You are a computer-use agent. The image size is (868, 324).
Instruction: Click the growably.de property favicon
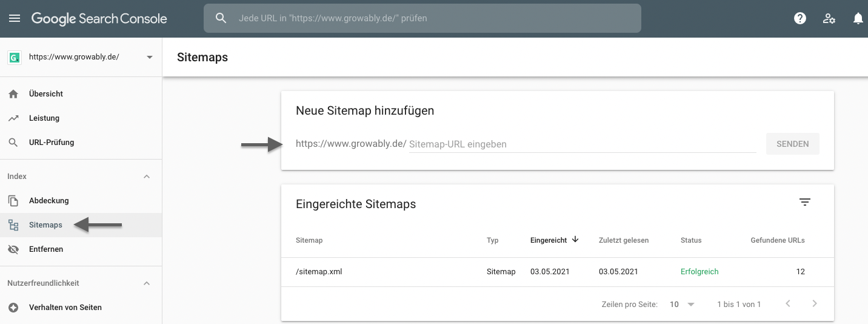point(14,57)
